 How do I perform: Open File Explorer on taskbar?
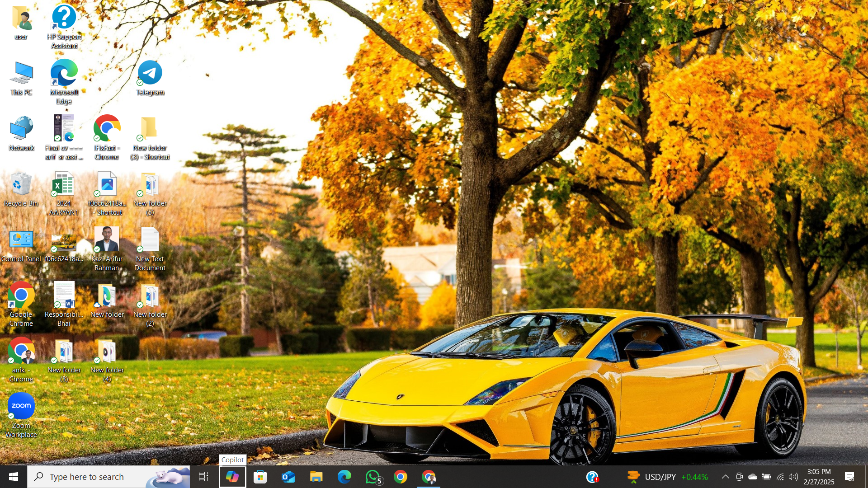316,477
